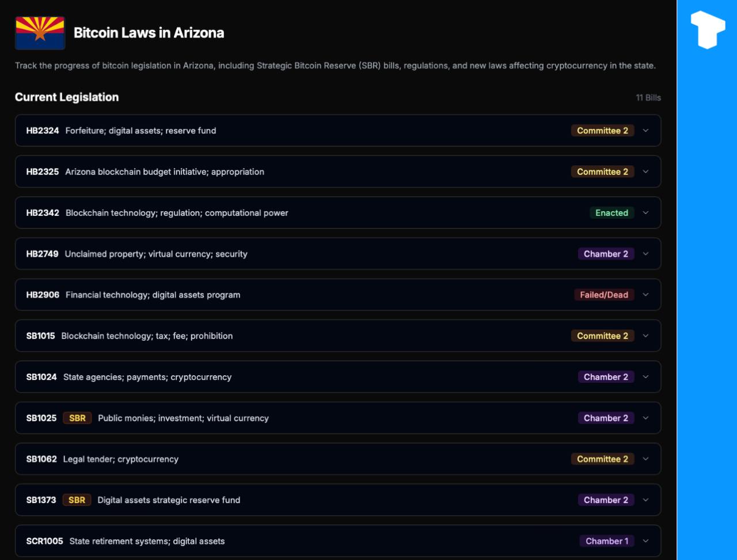The height and width of the screenshot is (560, 737).
Task: Click the Failed/Dead status badge
Action: click(x=603, y=295)
